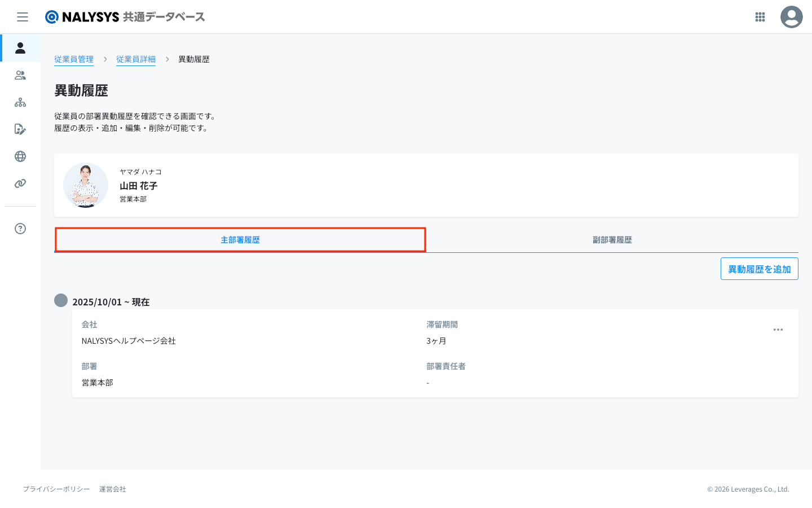Switch to the 副部署履歴 tab
Image resolution: width=812 pixels, height=508 pixels.
click(x=612, y=240)
